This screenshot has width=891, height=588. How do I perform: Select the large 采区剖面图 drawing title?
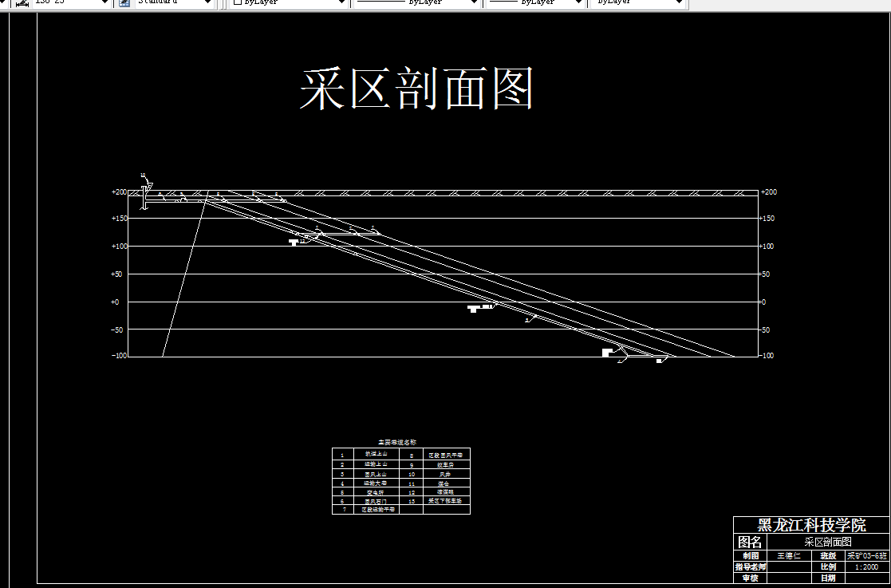point(416,88)
